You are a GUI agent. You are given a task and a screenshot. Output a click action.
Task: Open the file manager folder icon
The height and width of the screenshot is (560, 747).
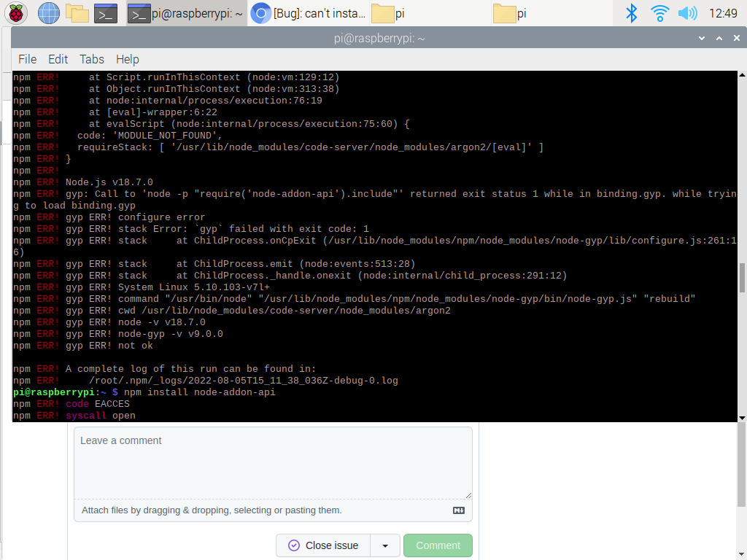pyautogui.click(x=77, y=13)
